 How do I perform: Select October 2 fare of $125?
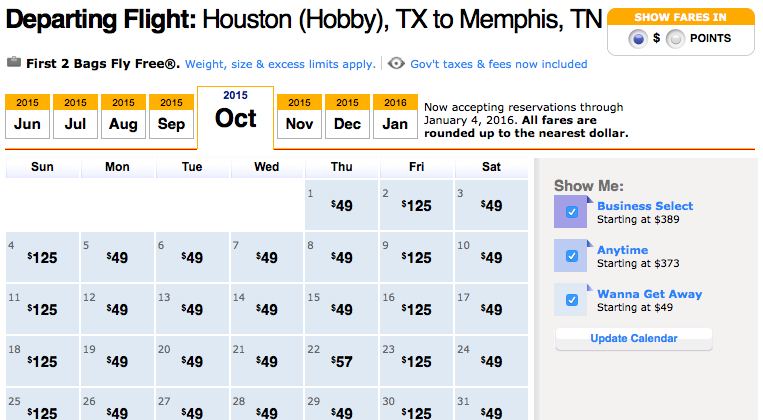tap(417, 205)
